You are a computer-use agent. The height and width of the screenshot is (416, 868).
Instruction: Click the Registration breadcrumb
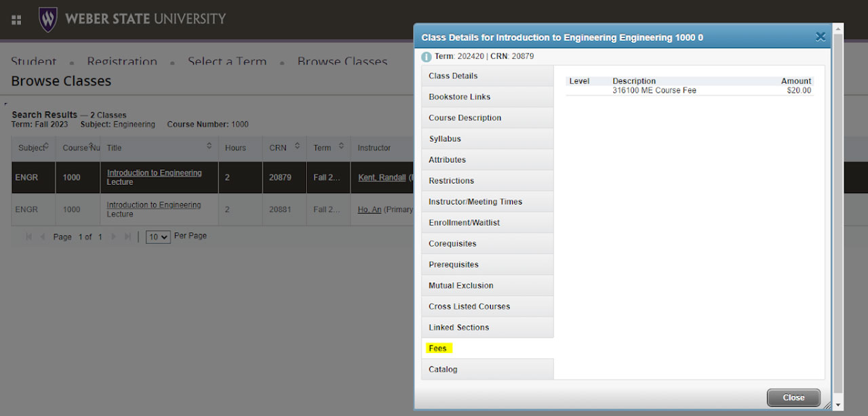(122, 62)
